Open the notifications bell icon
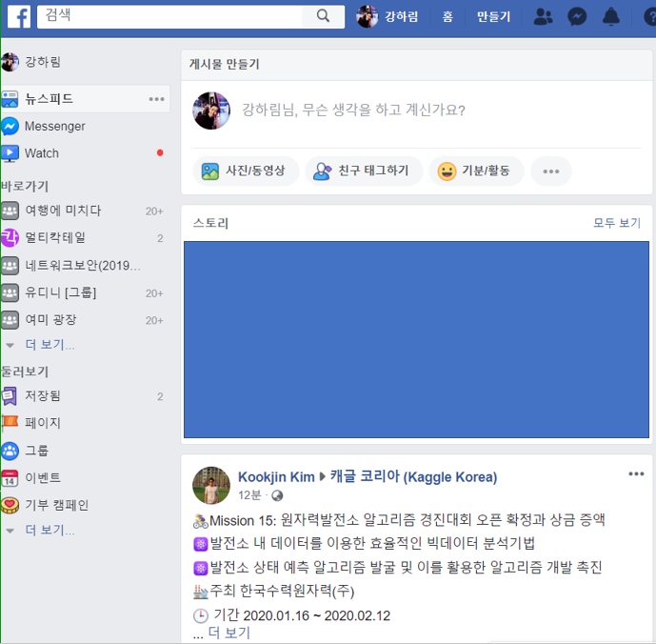The height and width of the screenshot is (644, 656). click(x=611, y=17)
